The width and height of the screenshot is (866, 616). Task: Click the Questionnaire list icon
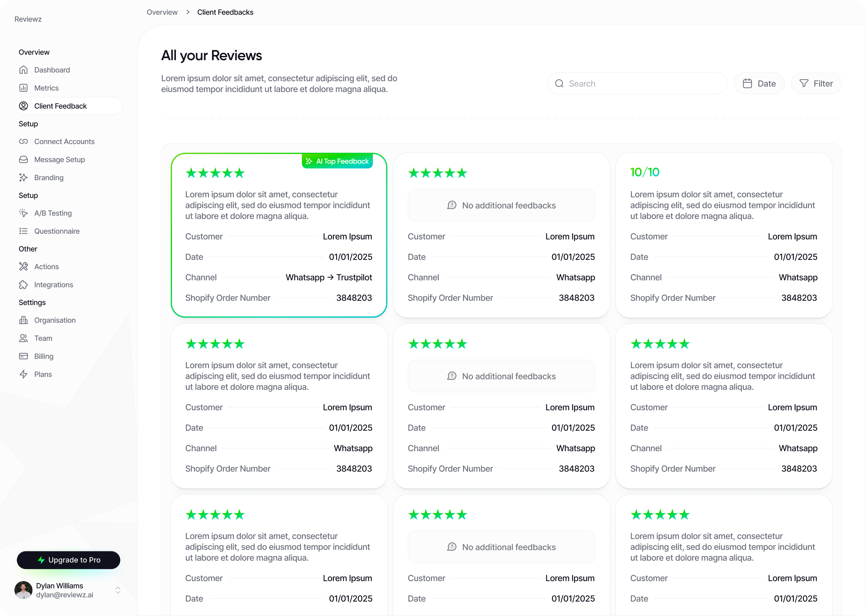pyautogui.click(x=23, y=231)
